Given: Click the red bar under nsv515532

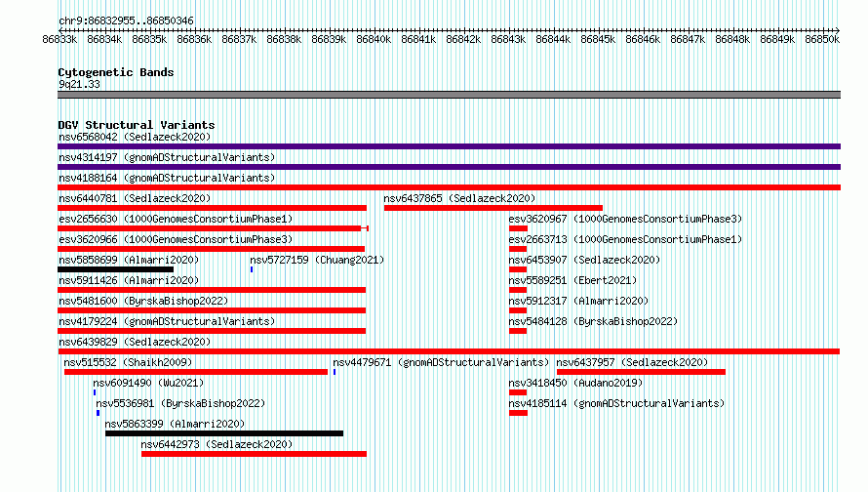Looking at the screenshot, I should click(196, 372).
